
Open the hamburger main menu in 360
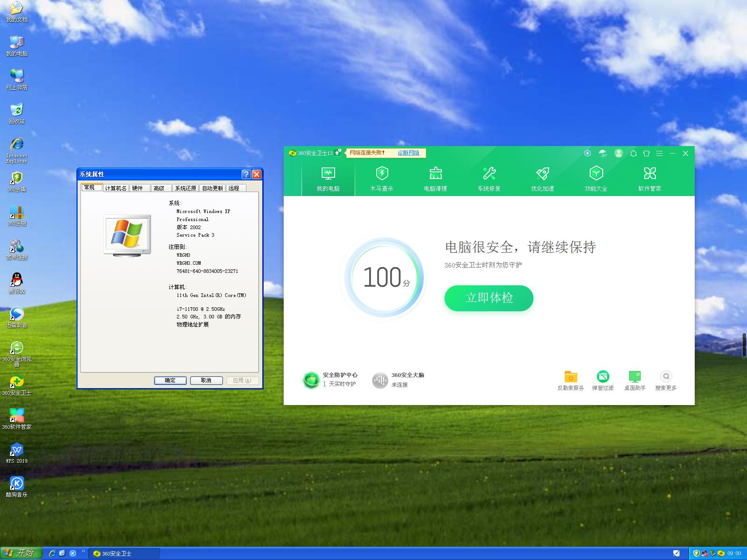[659, 153]
